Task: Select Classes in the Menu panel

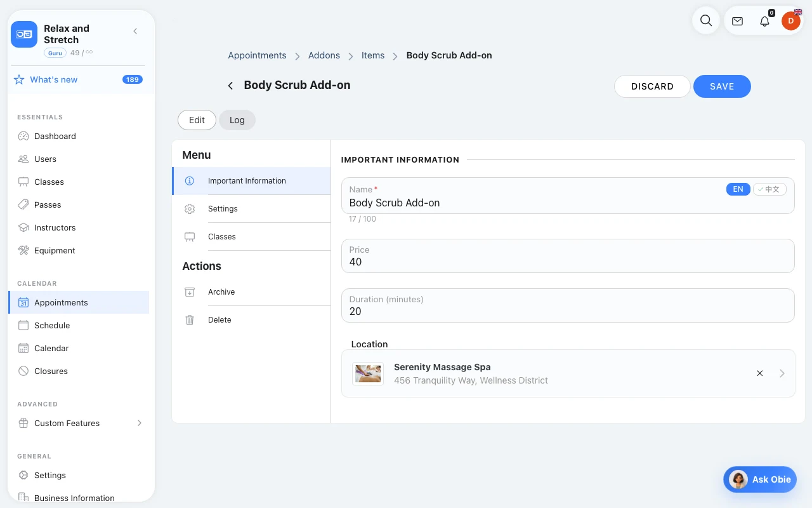Action: [x=251, y=237]
